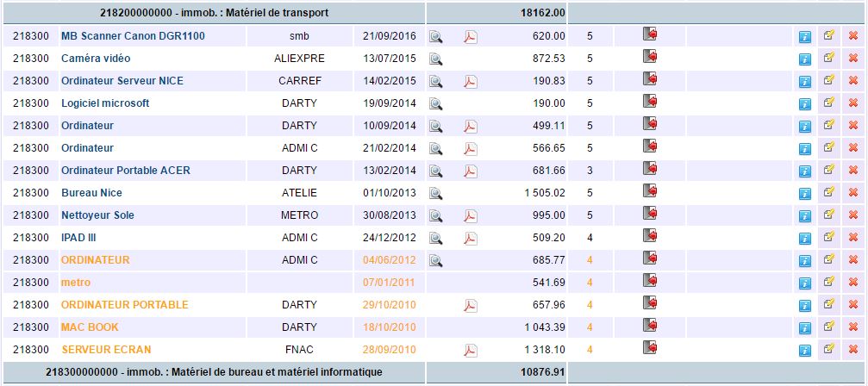
Task: Open the Ordinateur Serveur NICE link
Action: tap(122, 81)
